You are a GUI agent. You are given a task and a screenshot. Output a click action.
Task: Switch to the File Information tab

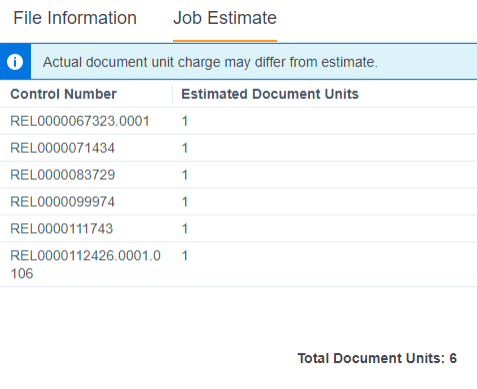75,18
